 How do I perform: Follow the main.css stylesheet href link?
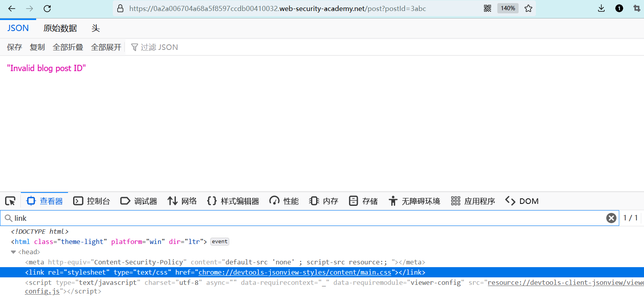pos(295,272)
